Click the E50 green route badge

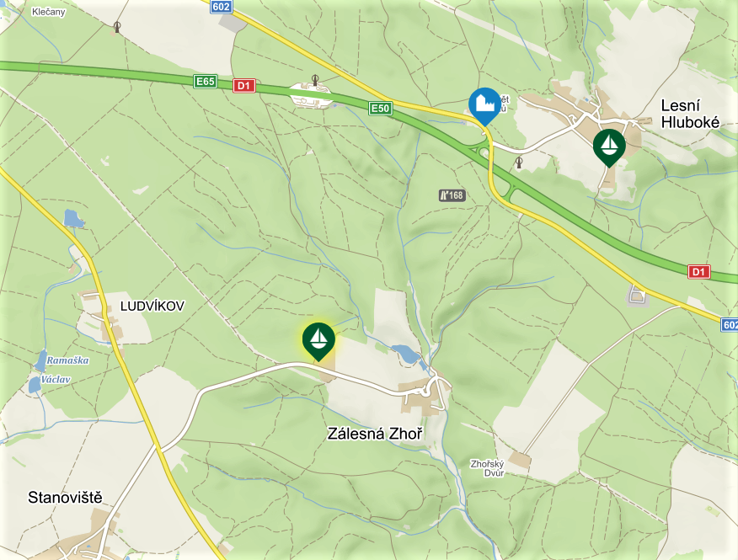380,109
